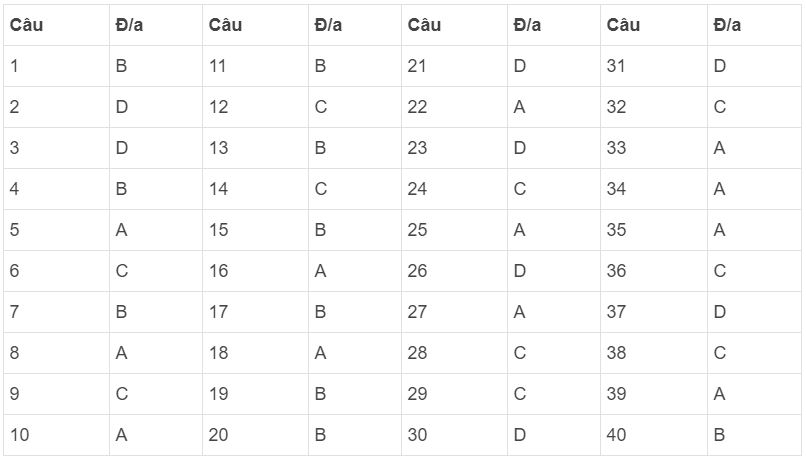Click the cell with question number 7
This screenshot has height=460, width=806.
pyautogui.click(x=15, y=312)
